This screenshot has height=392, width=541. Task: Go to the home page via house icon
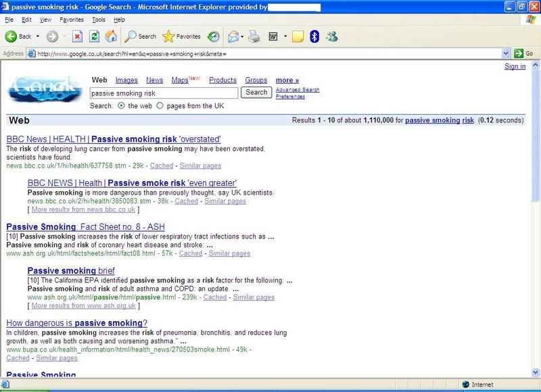coord(111,36)
